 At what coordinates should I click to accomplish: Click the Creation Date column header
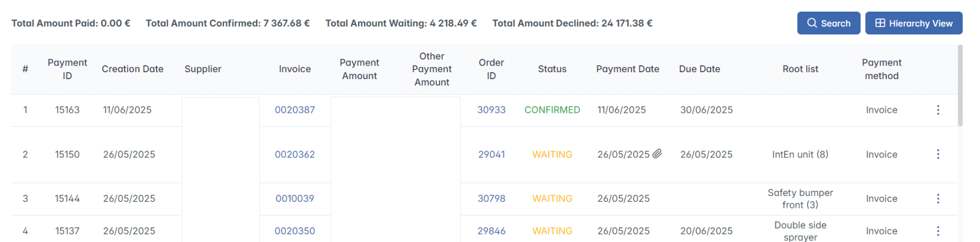[132, 69]
